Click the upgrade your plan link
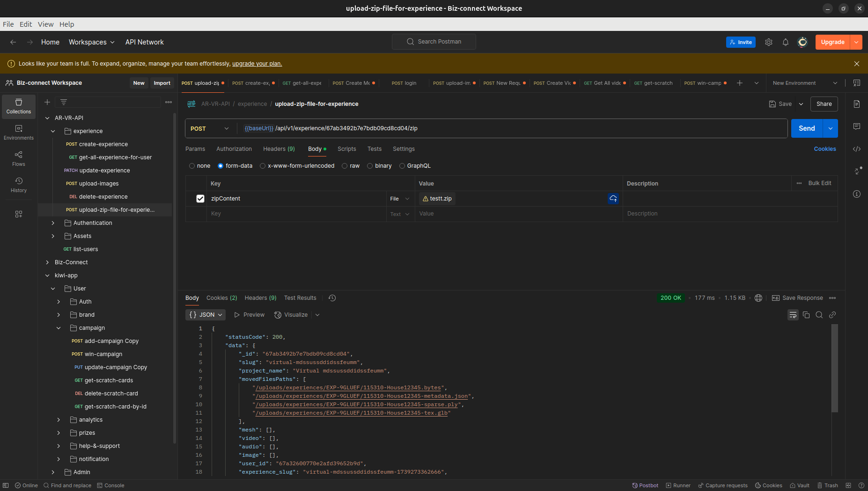Image resolution: width=868 pixels, height=491 pixels. [x=257, y=64]
